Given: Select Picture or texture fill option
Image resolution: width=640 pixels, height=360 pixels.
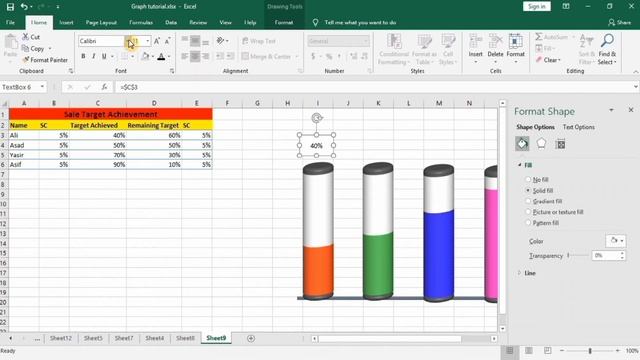Looking at the screenshot, I should pyautogui.click(x=528, y=212).
